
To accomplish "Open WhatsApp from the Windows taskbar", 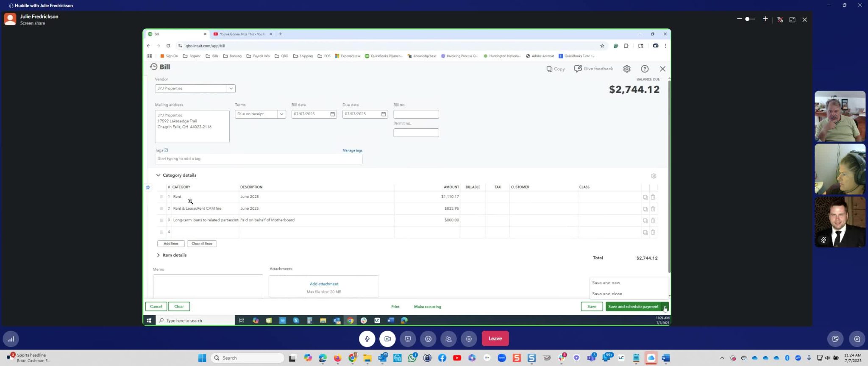I will [412, 358].
